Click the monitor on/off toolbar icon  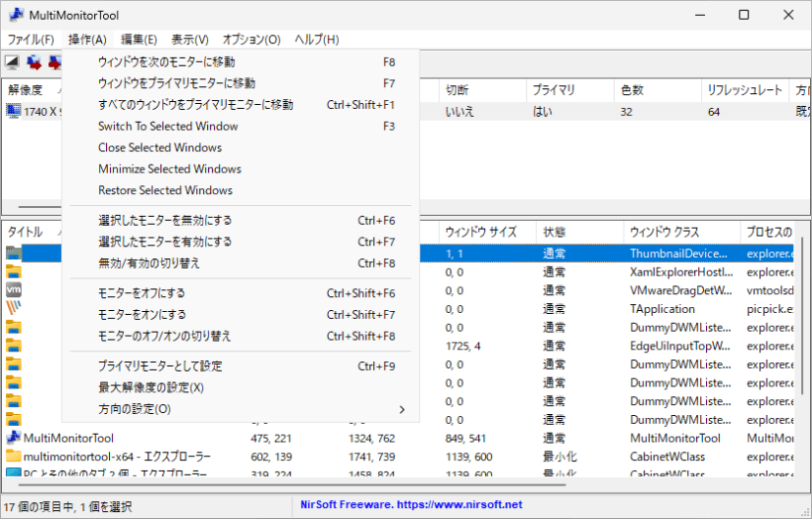[x=12, y=62]
